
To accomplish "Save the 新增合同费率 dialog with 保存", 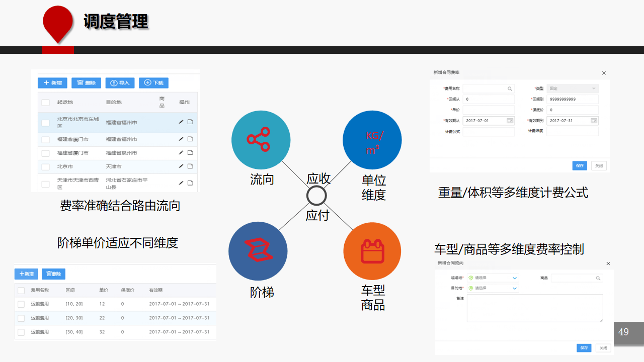I will coord(580,165).
